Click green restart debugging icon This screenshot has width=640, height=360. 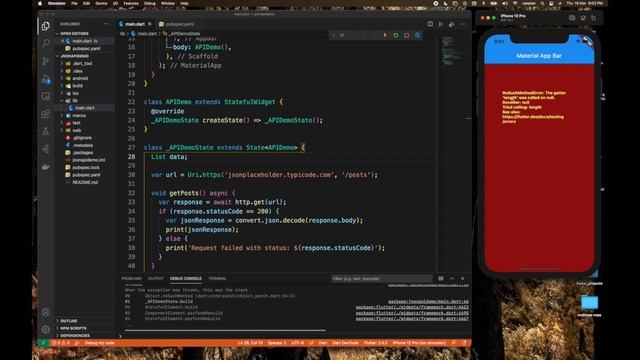point(396,36)
